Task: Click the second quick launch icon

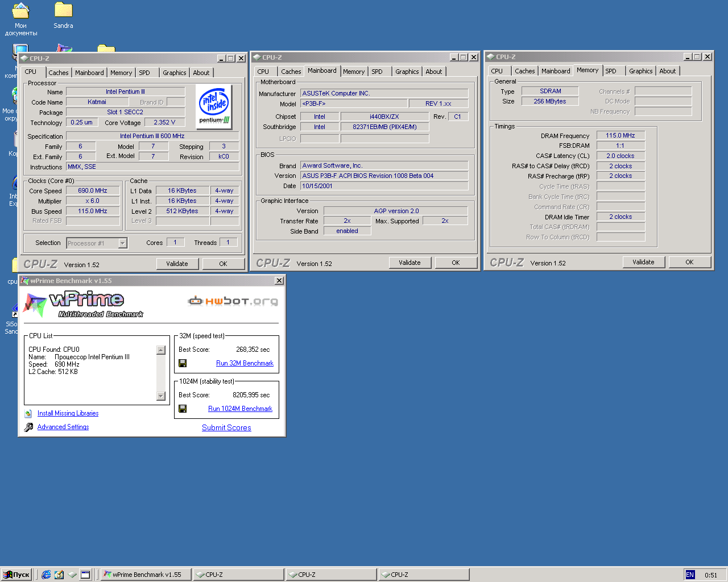Action: tap(59, 575)
